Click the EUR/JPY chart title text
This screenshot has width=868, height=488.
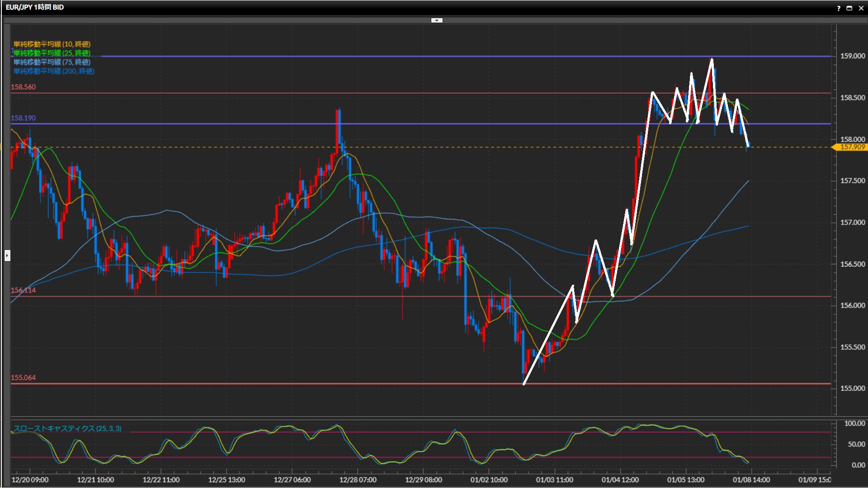click(35, 7)
